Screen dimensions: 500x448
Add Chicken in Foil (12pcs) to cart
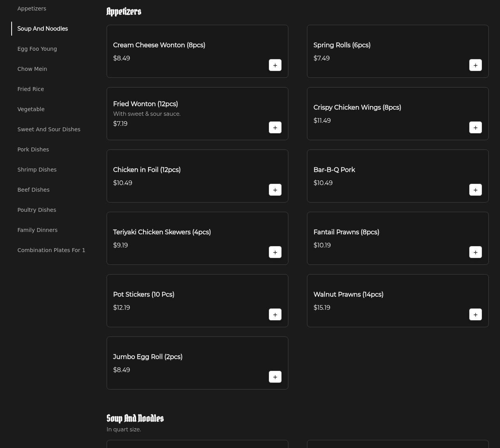click(275, 190)
